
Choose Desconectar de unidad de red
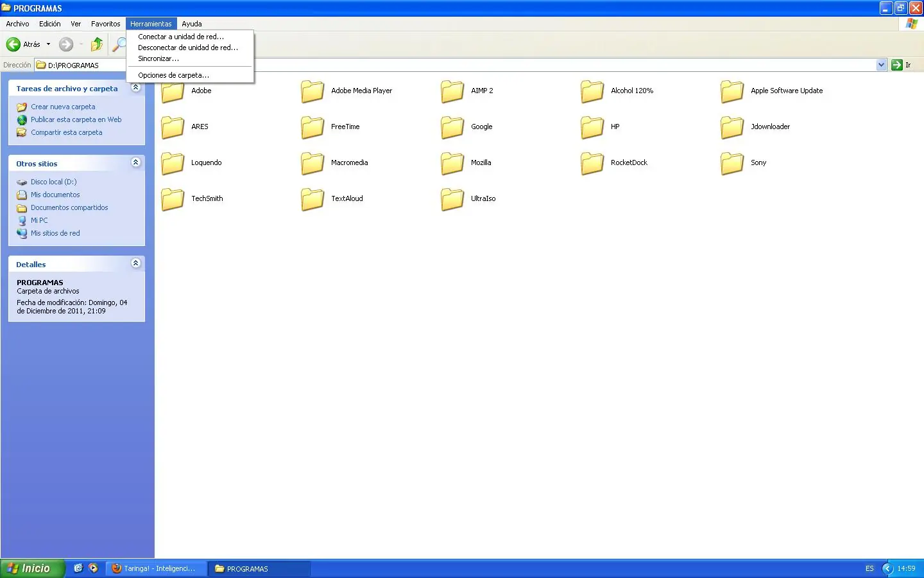tap(190, 48)
